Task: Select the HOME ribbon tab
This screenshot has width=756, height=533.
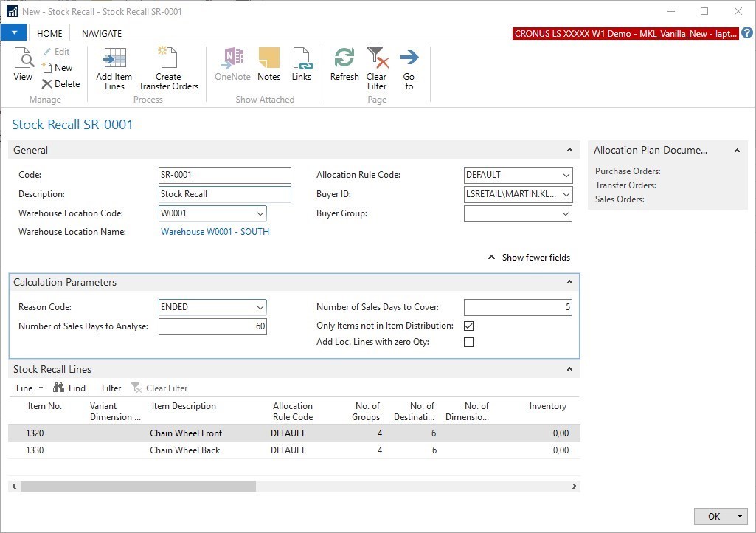Action: (x=49, y=33)
